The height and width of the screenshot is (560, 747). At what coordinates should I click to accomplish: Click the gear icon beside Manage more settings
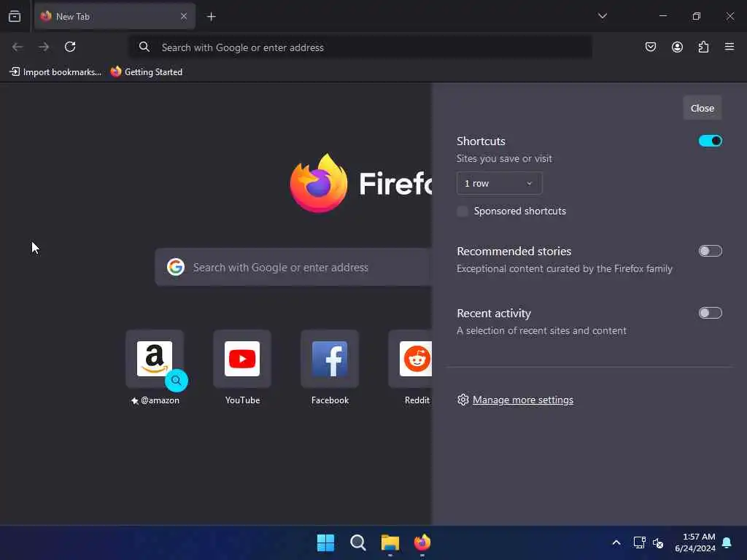click(462, 400)
